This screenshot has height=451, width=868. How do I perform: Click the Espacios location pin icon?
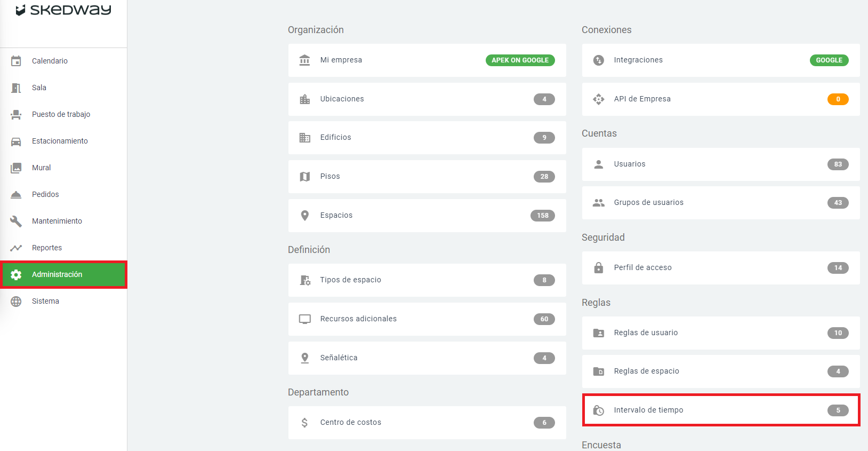click(304, 216)
